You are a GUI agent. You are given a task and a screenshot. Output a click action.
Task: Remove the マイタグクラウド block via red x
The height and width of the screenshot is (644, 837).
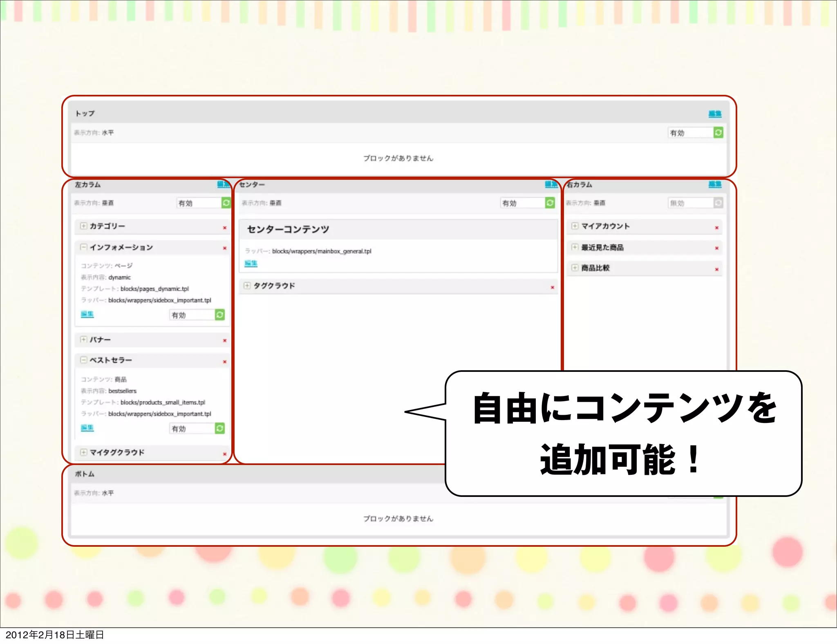click(x=224, y=454)
